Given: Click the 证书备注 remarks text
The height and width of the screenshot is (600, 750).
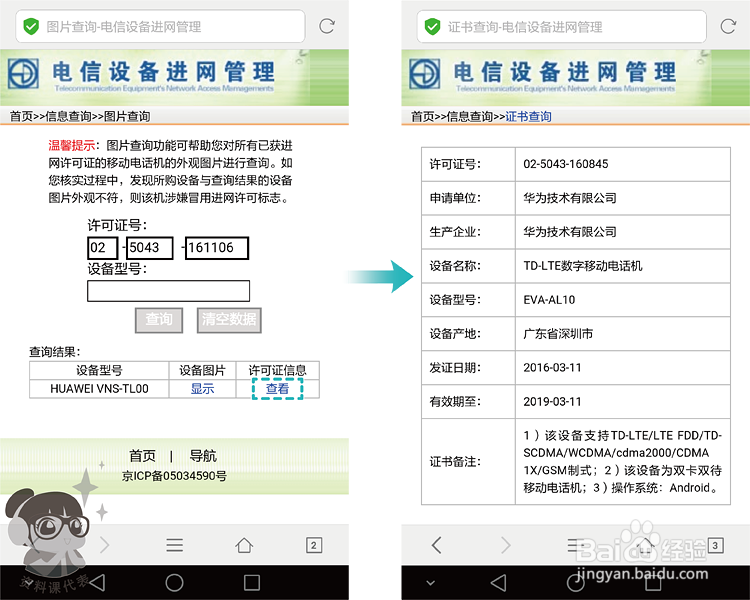Looking at the screenshot, I should (x=622, y=462).
